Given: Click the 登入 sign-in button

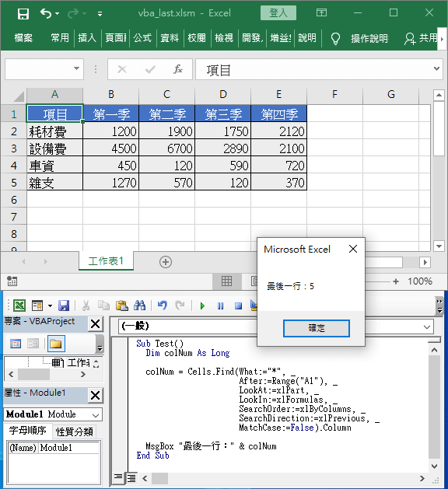Looking at the screenshot, I should [x=278, y=13].
